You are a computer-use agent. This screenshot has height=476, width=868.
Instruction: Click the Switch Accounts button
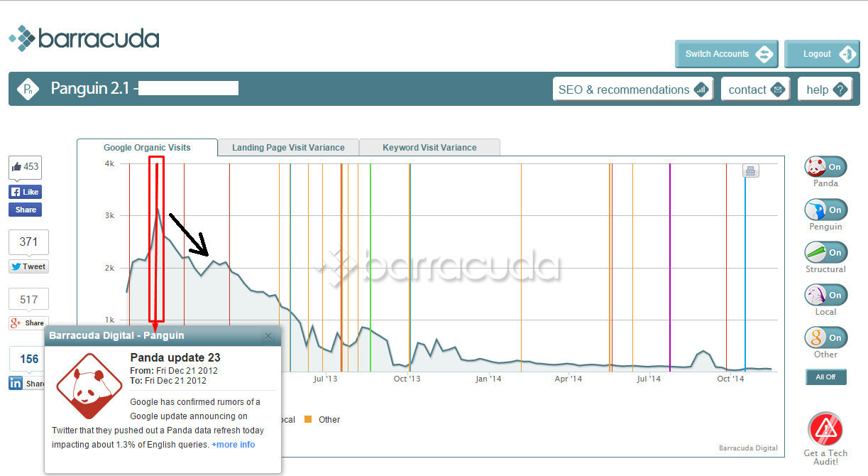727,54
